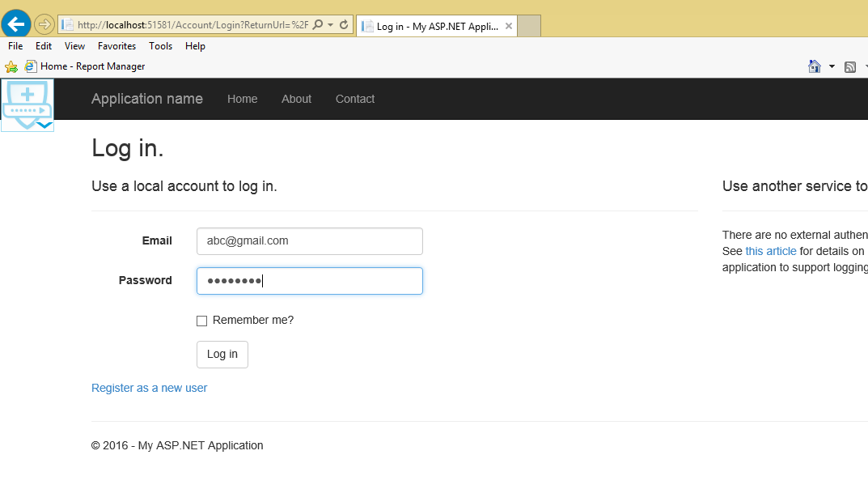
Task: Focus the Email input field
Action: [310, 241]
